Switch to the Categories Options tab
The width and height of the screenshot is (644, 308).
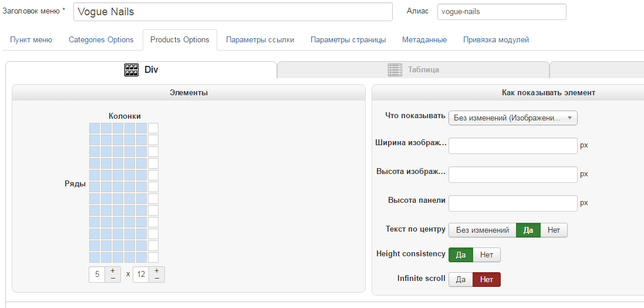click(x=101, y=40)
